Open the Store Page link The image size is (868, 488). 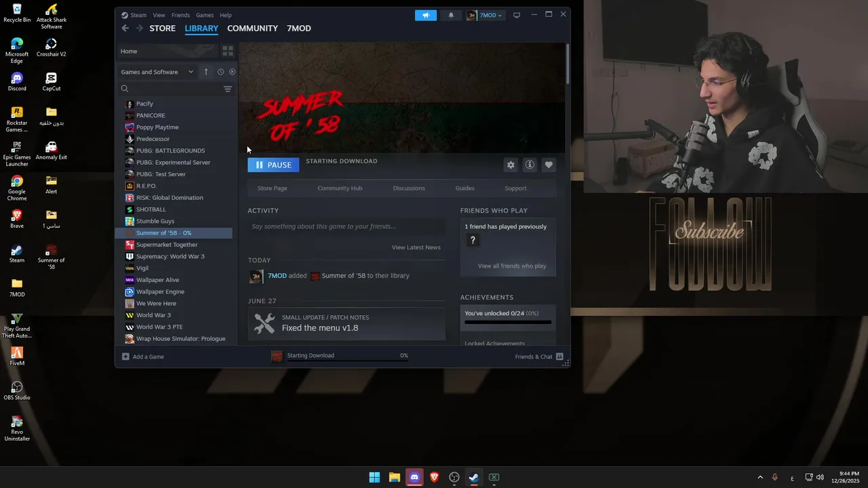272,188
